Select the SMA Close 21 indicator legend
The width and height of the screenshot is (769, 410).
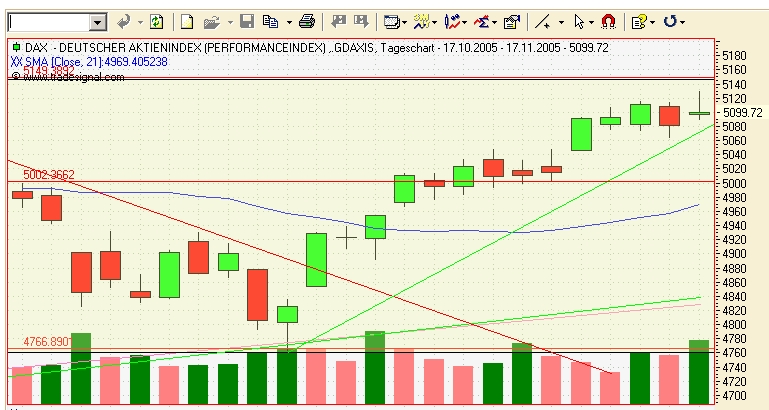point(89,62)
